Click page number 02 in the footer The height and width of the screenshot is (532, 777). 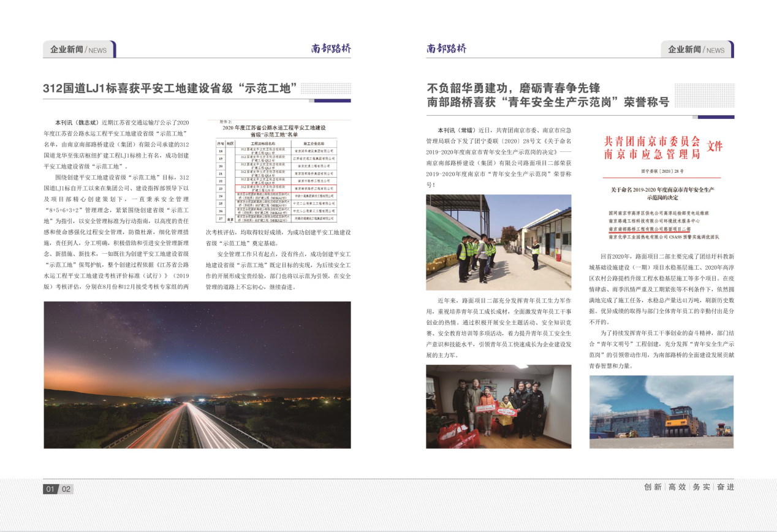[x=66, y=489]
